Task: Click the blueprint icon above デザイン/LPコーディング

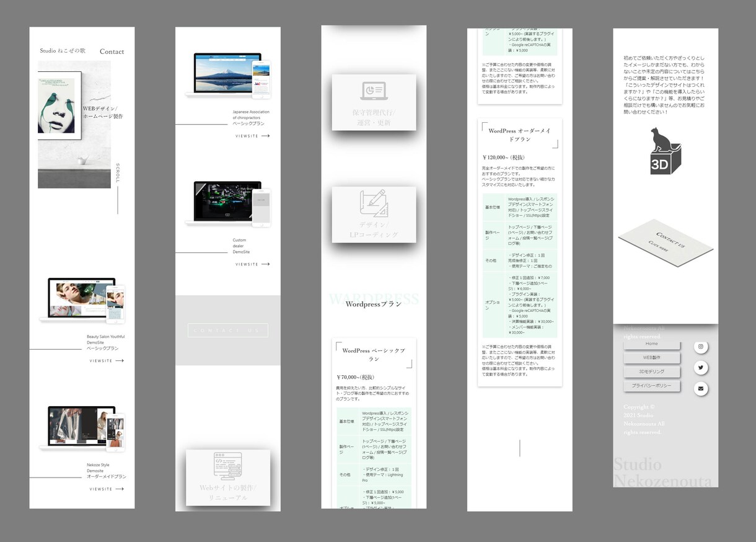Action: pos(374,203)
